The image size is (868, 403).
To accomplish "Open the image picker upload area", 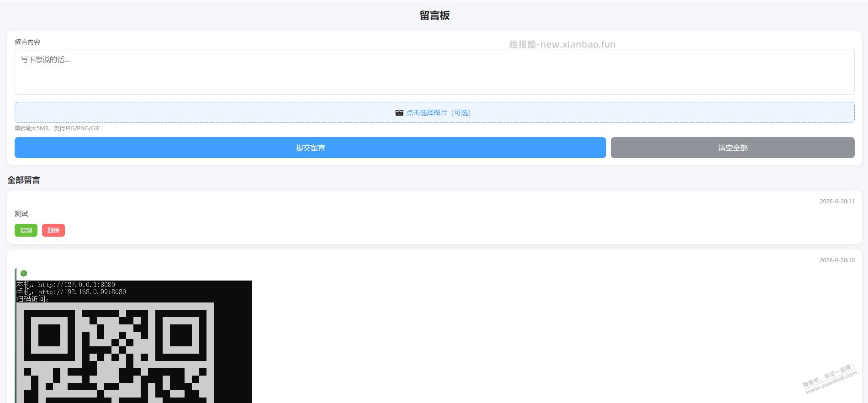I will coord(434,112).
